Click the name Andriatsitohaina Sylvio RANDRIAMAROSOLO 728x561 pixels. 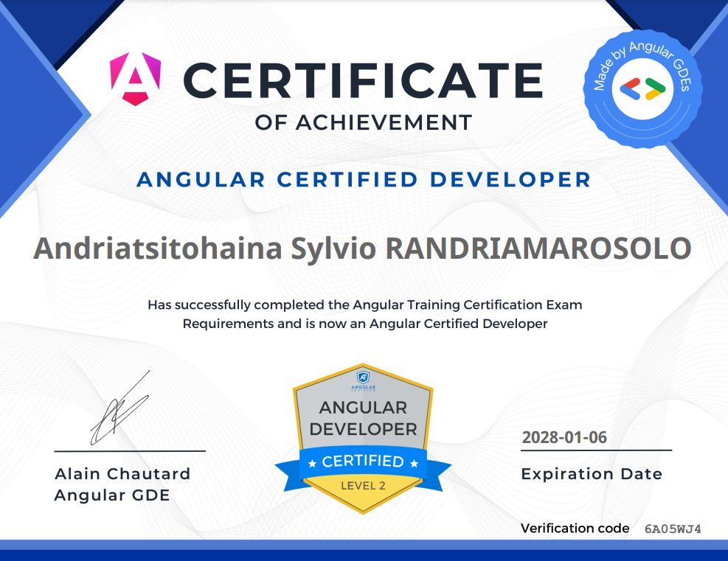363,248
